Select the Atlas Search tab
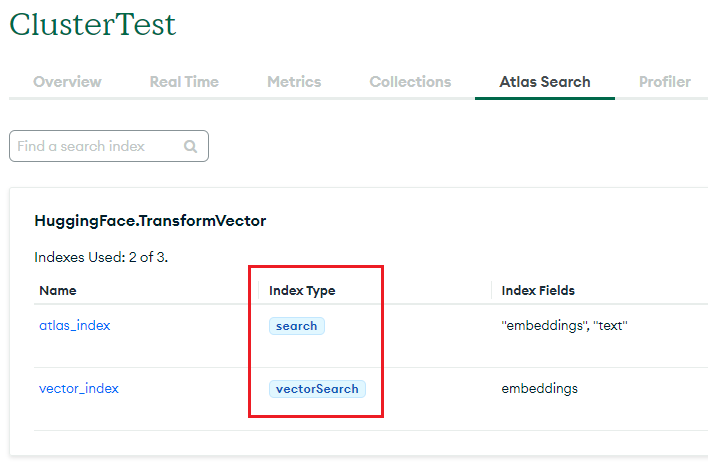Image resolution: width=708 pixels, height=463 pixels. pyautogui.click(x=545, y=82)
